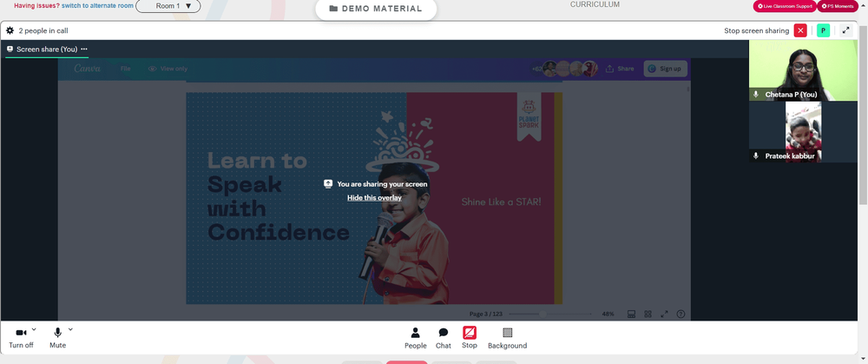Expand microphone options chevron
The height and width of the screenshot is (364, 868).
pos(70,329)
